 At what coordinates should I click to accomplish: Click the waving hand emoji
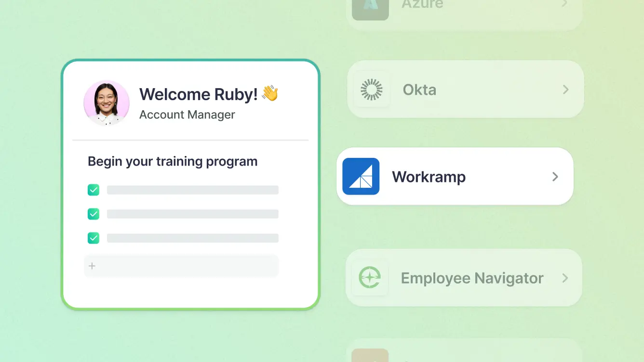[x=270, y=93]
